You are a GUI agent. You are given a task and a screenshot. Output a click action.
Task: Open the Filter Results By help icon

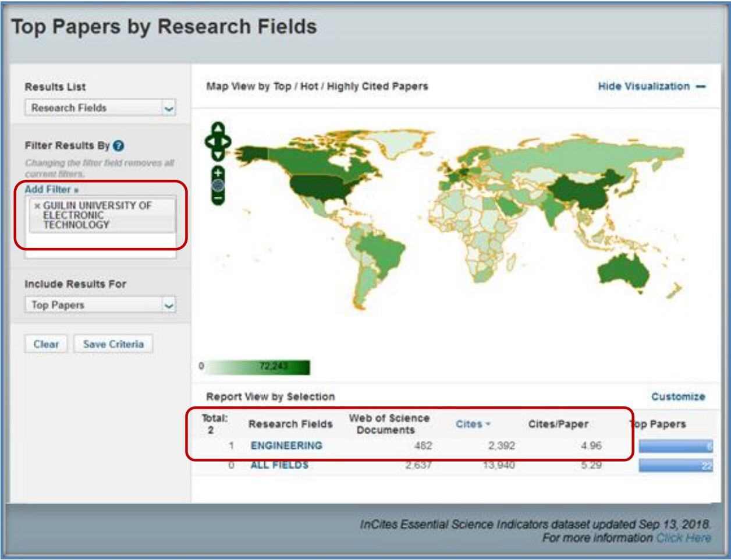(x=119, y=146)
